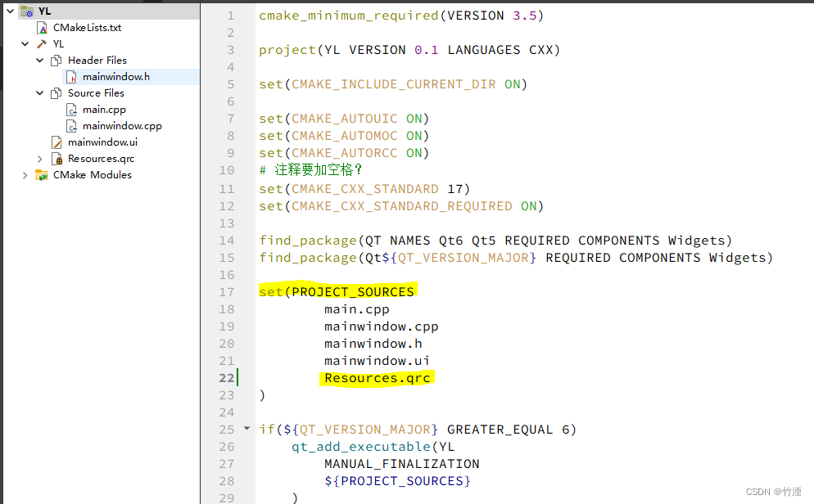The width and height of the screenshot is (814, 504).
Task: Click CMAKE_AUTORCC on line 9
Action: pos(345,154)
